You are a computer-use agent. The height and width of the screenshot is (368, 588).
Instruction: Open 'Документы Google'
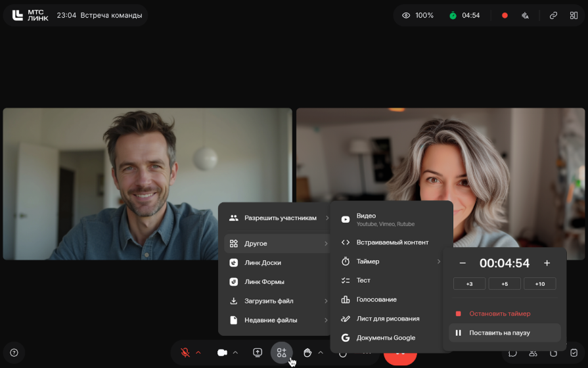coord(392,338)
